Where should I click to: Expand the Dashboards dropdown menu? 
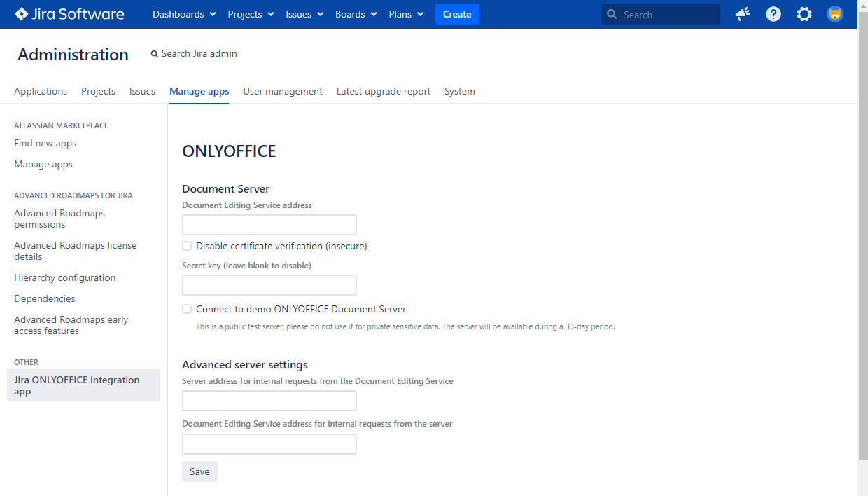coord(184,14)
